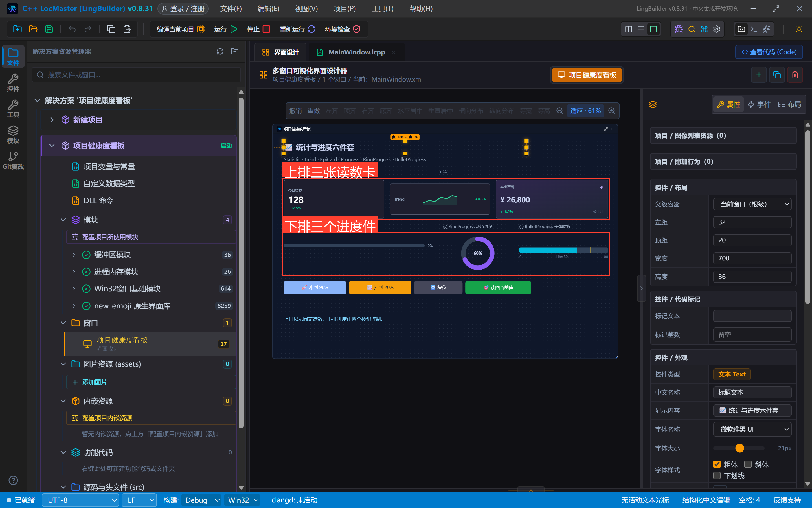
Task: Click the open folder toolbar icon
Action: (x=33, y=29)
